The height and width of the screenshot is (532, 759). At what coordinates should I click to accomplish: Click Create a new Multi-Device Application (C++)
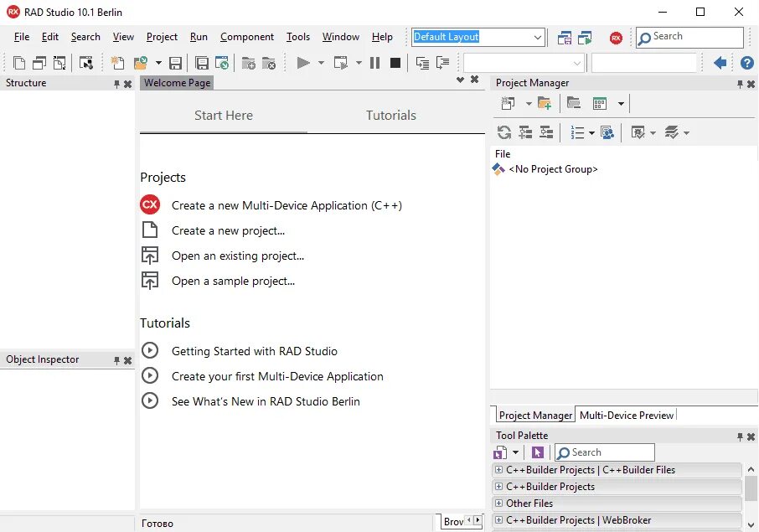click(x=287, y=205)
